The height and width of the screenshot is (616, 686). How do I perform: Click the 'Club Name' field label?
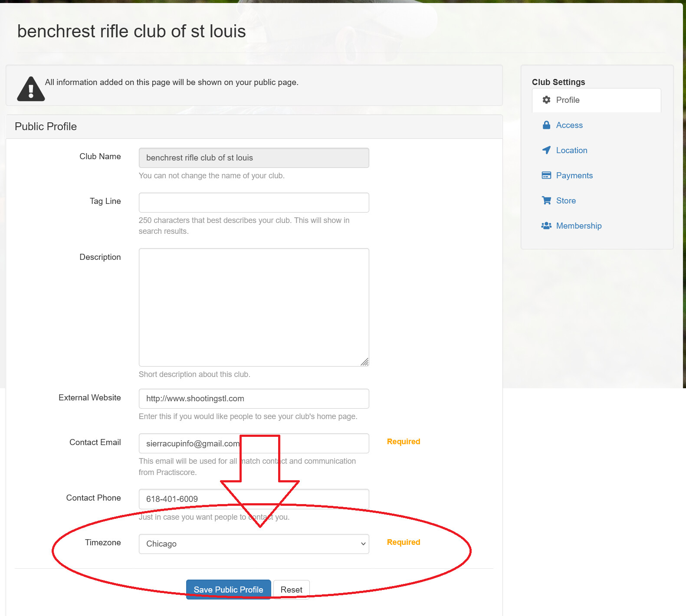[x=100, y=157]
